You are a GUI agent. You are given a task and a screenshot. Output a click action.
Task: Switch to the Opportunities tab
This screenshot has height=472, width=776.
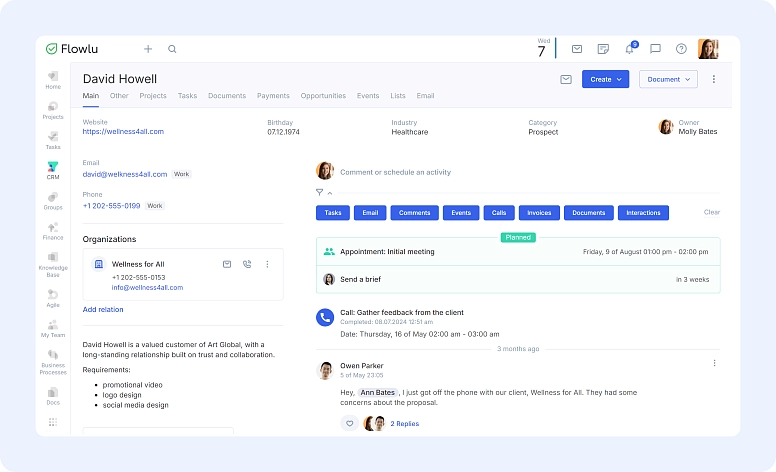point(323,96)
